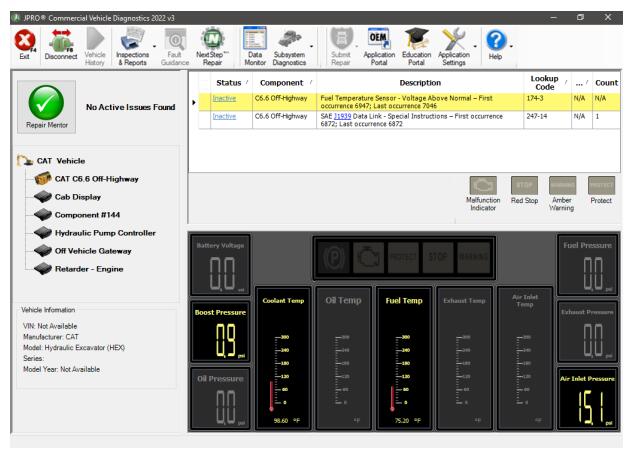Click the Model: Hydraulic Excavator (HEX) text
The height and width of the screenshot is (452, 625).
click(x=74, y=348)
